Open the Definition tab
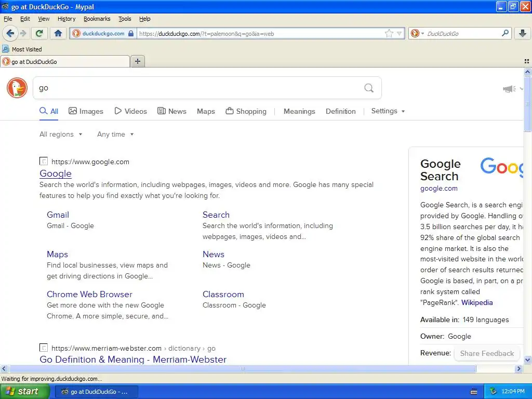 [x=341, y=111]
